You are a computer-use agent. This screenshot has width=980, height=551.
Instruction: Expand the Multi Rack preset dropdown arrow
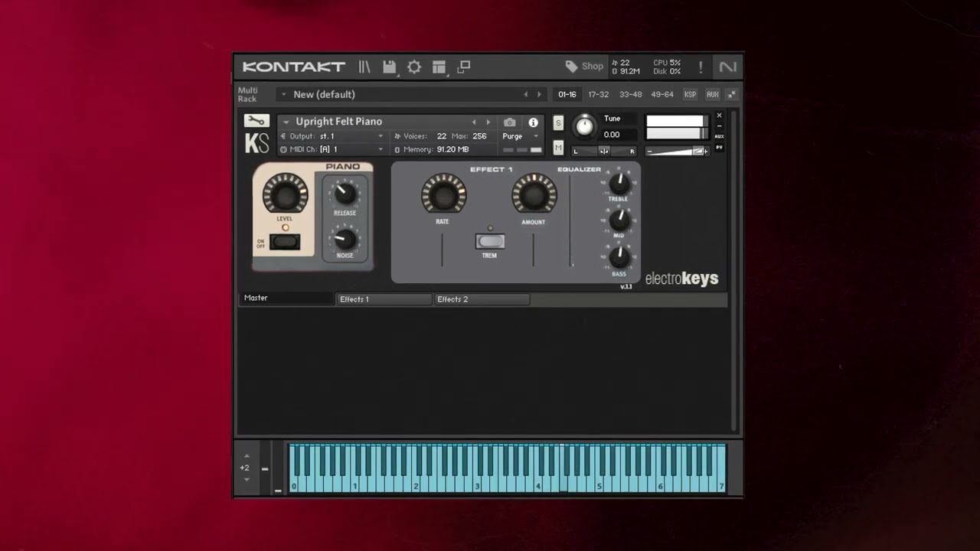[x=283, y=95]
